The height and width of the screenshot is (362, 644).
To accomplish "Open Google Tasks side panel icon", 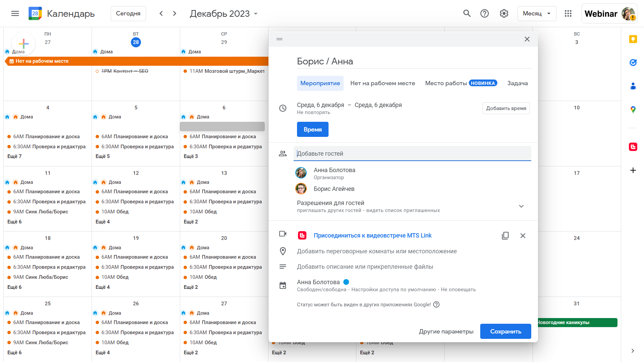I will [x=633, y=62].
